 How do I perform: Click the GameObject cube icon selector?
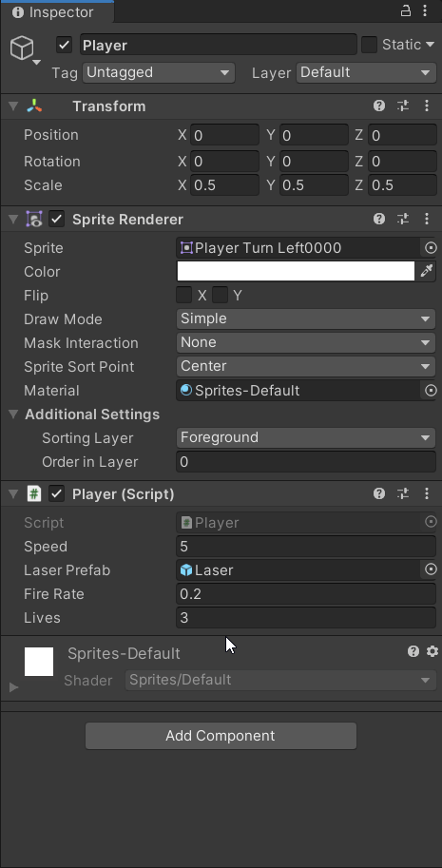coord(25,49)
